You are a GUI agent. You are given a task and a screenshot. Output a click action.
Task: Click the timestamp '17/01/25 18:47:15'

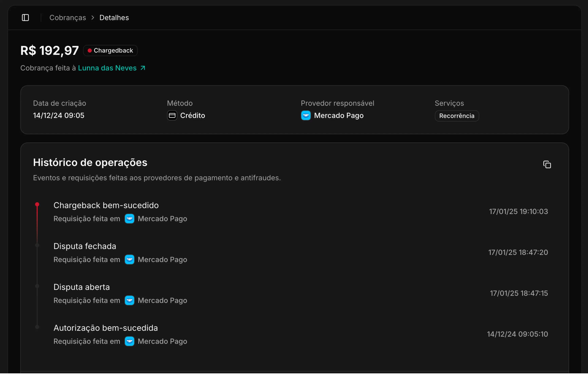point(519,293)
